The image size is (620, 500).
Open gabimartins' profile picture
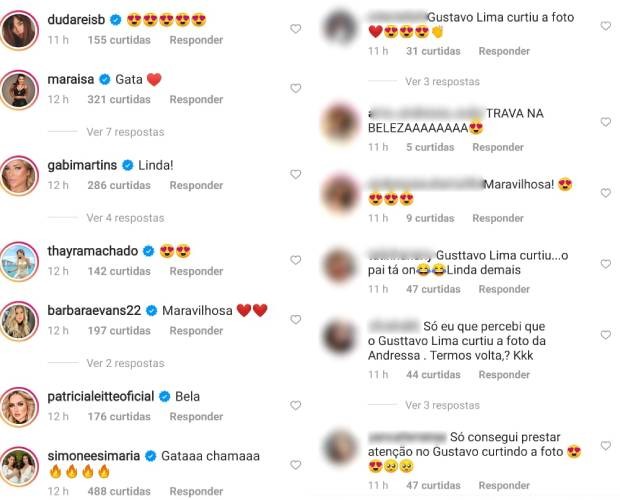[x=19, y=176]
